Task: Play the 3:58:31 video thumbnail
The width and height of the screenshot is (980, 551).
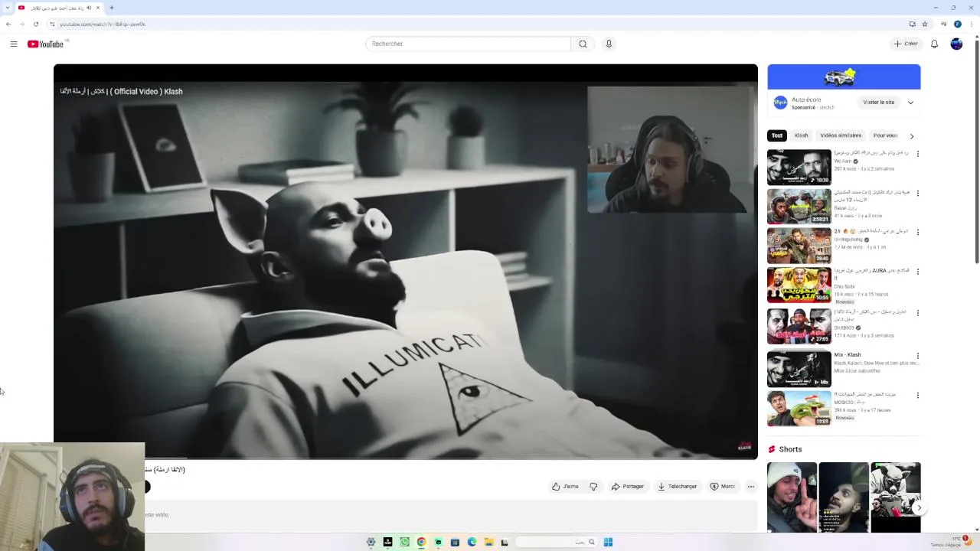Action: [799, 206]
